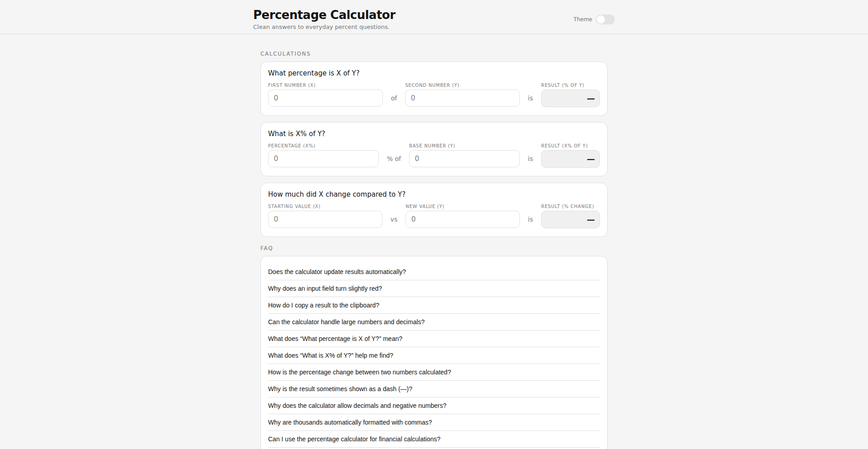This screenshot has height=449, width=868.
Task: Expand the FAQ about comma-formatted thousands
Action: (350, 422)
